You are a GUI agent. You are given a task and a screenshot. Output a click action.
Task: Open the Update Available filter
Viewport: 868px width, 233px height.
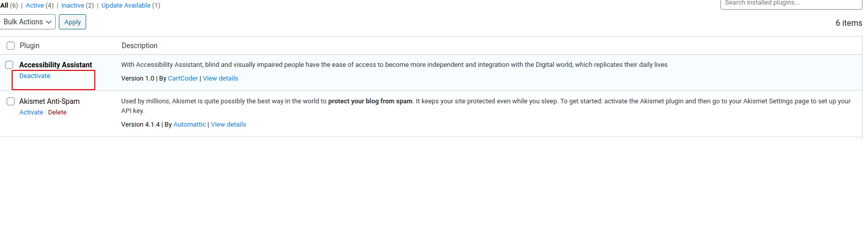tap(126, 5)
